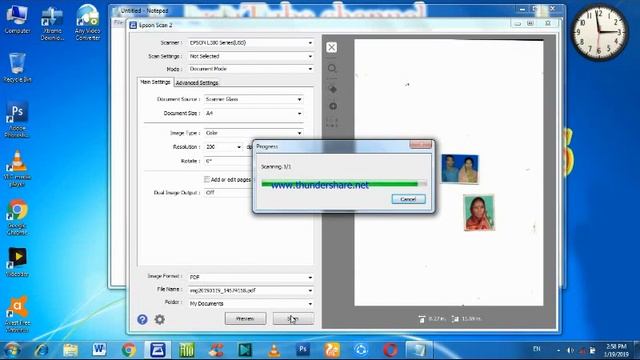Expand the Scan Settings dropdown
Screen dimensions: 640x360
[x=251, y=56]
